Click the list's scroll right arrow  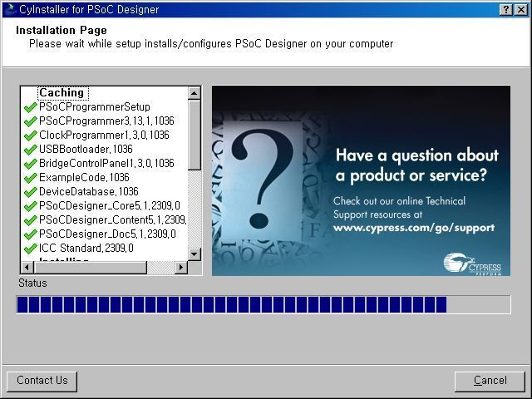[x=181, y=268]
